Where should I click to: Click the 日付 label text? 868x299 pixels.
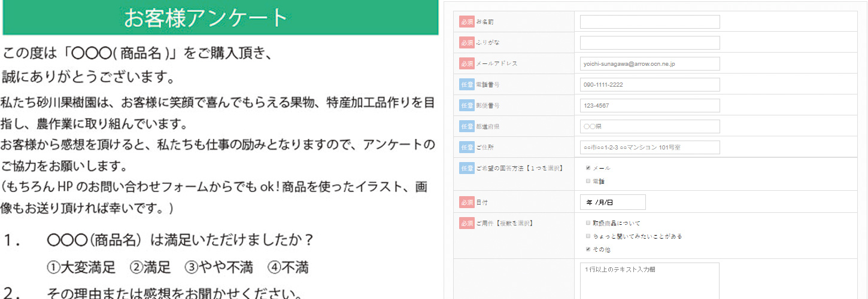pos(482,202)
